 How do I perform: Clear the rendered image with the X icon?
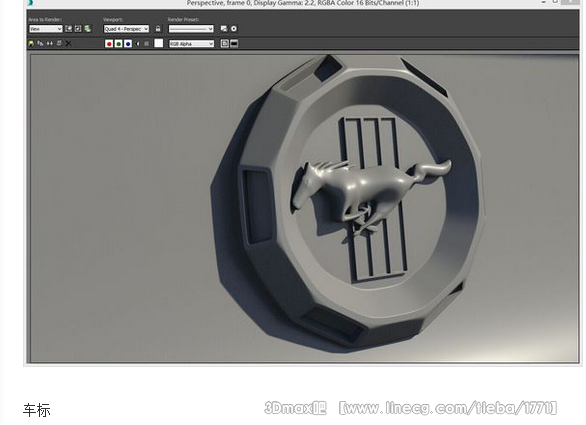(x=68, y=43)
